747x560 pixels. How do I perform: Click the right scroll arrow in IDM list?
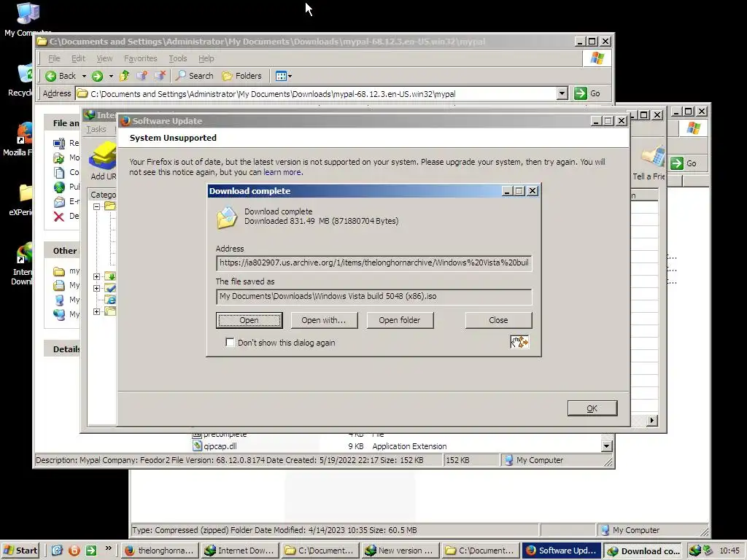(x=651, y=421)
